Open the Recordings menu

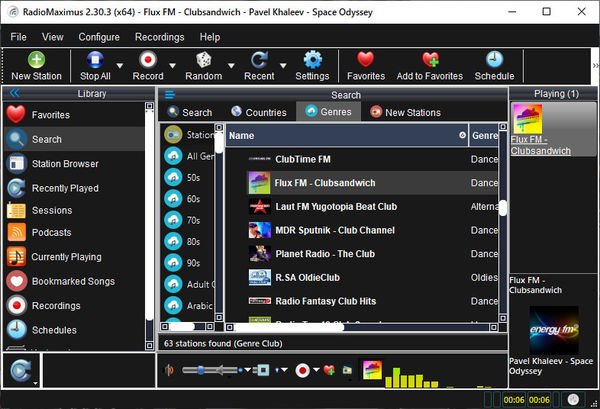(160, 37)
